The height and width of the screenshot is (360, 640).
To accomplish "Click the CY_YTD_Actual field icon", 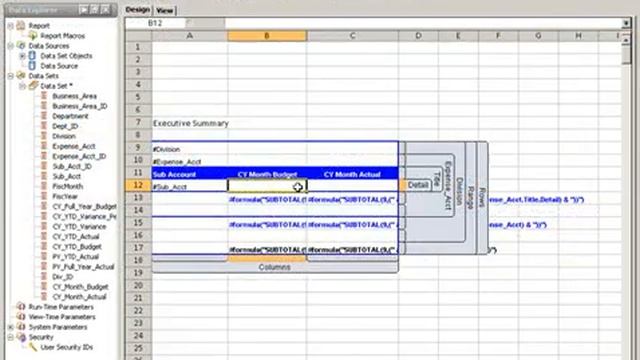I will [x=44, y=236].
